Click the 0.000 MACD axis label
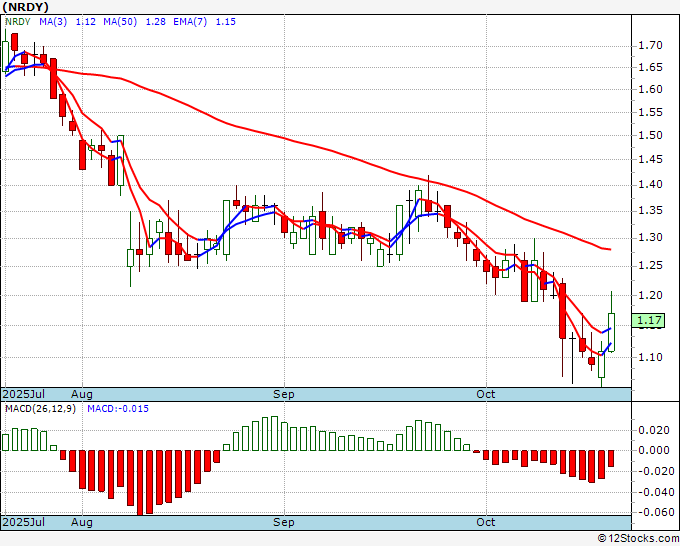The height and width of the screenshot is (546, 680). pos(654,450)
